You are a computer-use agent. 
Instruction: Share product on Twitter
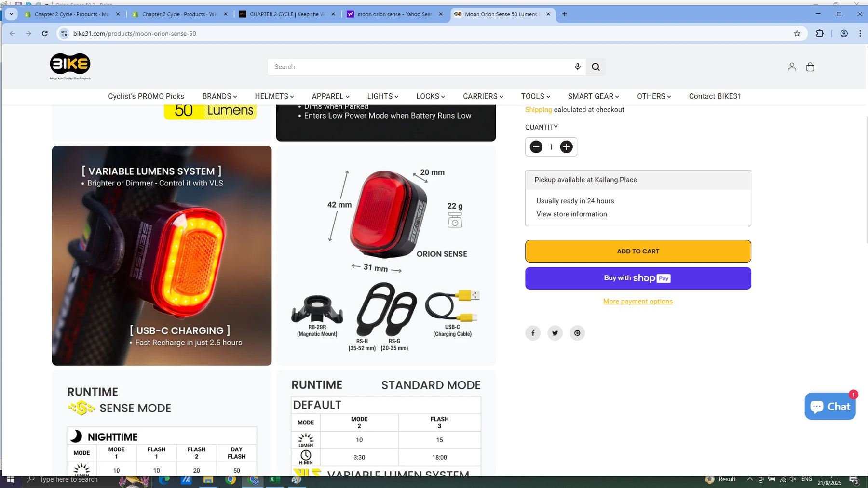pyautogui.click(x=555, y=333)
